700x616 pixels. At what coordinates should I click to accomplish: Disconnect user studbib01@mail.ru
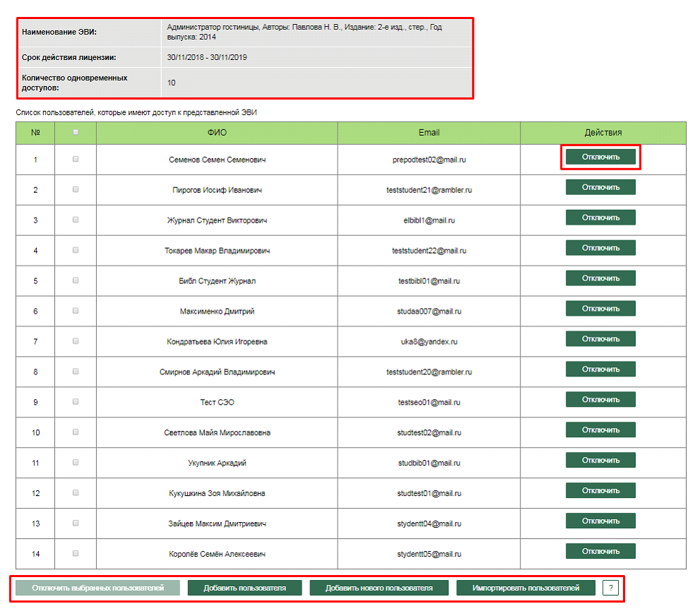[x=600, y=460]
